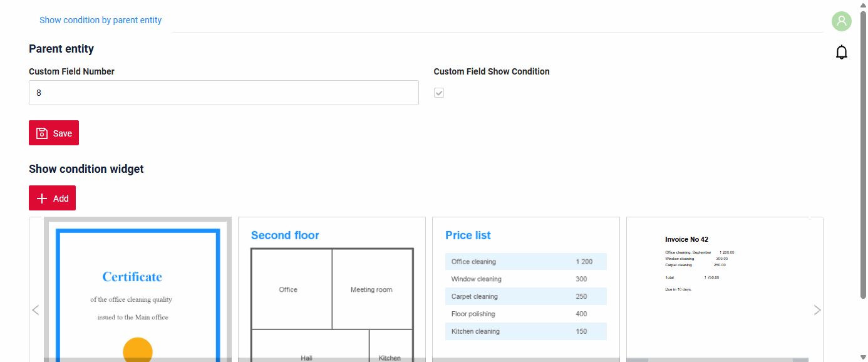868x362 pixels.
Task: Toggle the Custom Field Show Condition checkbox
Action: [x=439, y=93]
